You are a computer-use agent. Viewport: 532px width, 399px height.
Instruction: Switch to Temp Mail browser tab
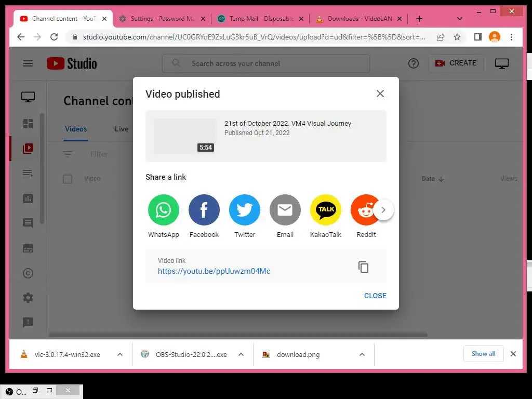[x=261, y=19]
